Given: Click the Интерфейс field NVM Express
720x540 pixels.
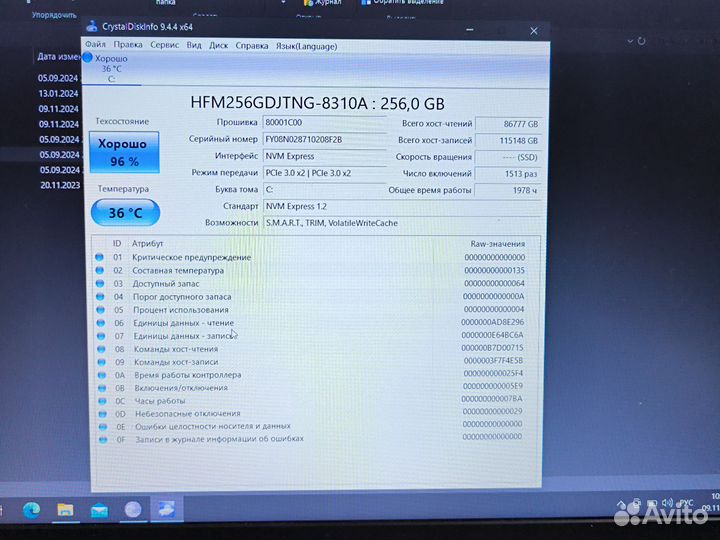Looking at the screenshot, I should 325,156.
